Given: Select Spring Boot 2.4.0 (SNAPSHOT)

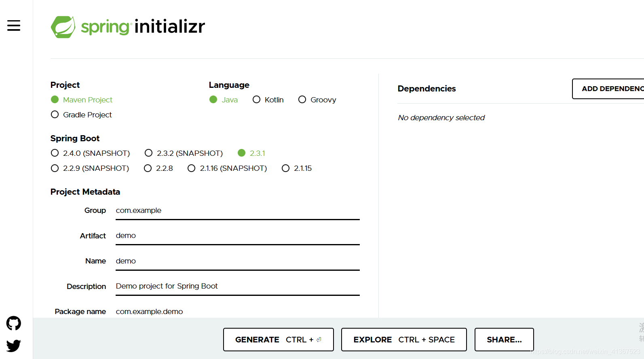Looking at the screenshot, I should tap(90, 153).
